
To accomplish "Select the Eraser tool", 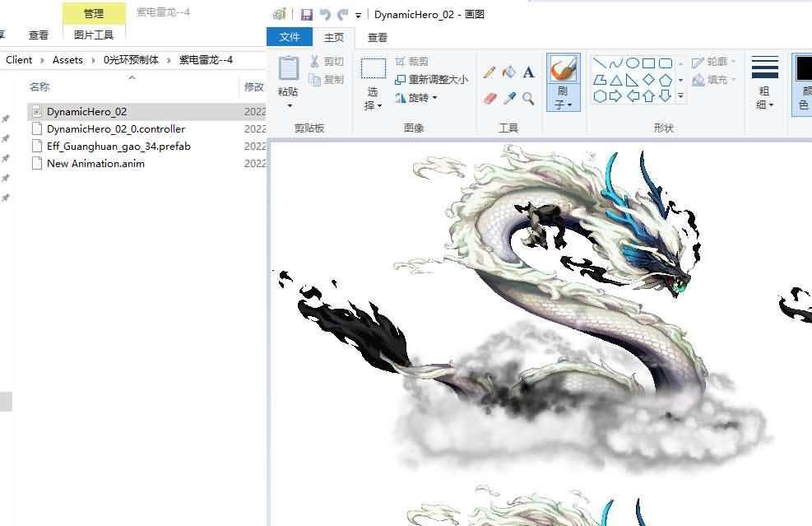I will point(490,98).
